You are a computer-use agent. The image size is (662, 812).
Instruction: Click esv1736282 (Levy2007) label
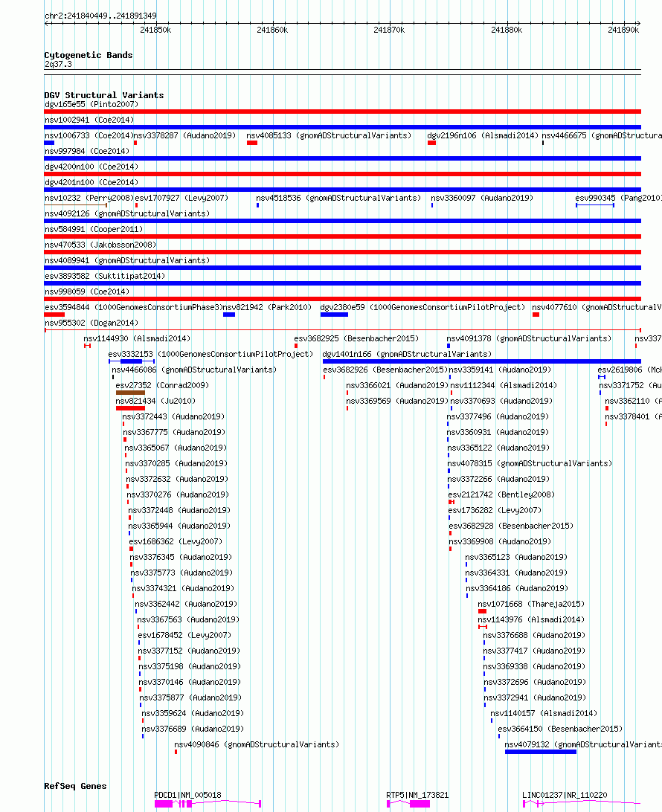(x=495, y=509)
